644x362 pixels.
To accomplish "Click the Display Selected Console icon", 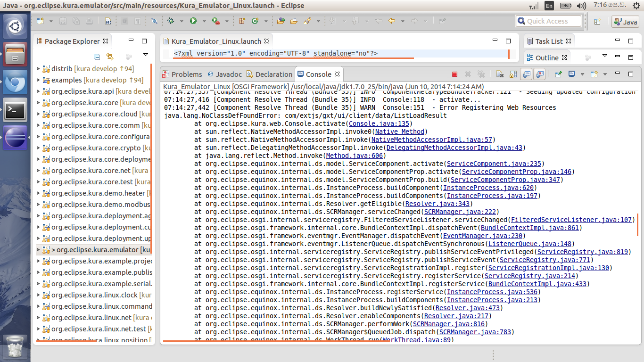I will click(571, 74).
